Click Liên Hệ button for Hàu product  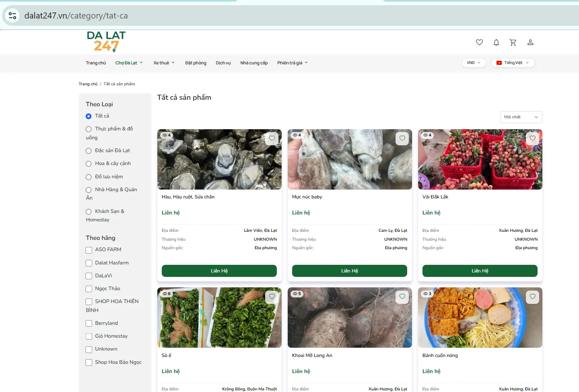[x=219, y=271]
